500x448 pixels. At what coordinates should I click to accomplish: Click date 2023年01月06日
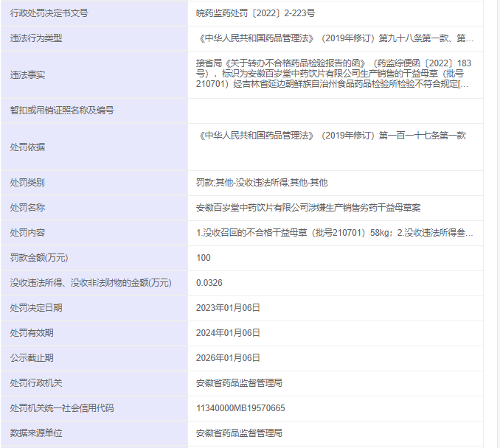(228, 308)
